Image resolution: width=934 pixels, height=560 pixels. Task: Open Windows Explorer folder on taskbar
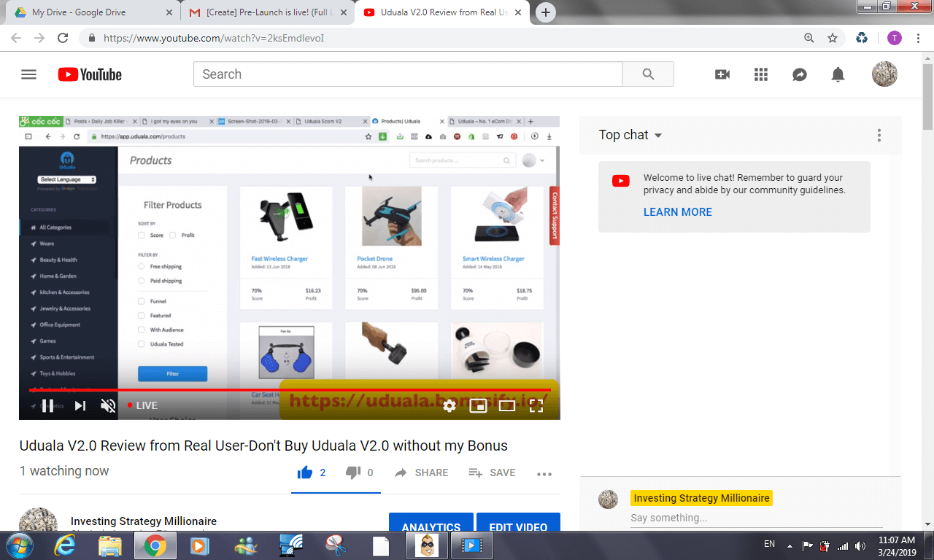110,545
